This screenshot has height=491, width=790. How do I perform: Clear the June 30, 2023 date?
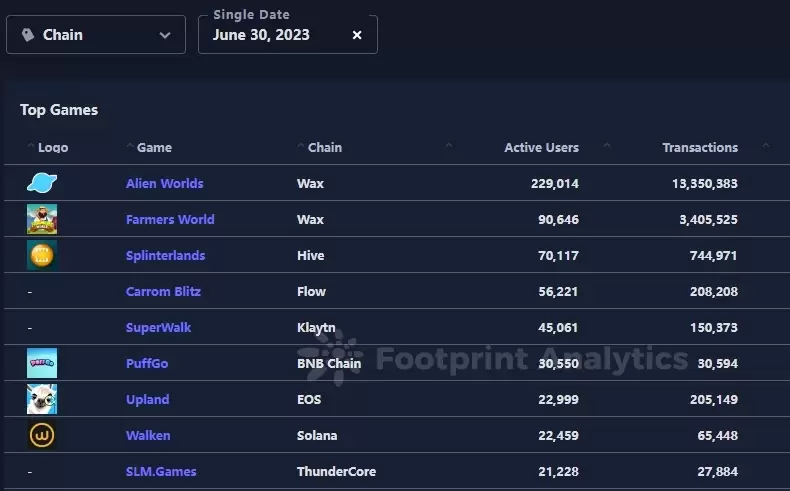point(357,35)
